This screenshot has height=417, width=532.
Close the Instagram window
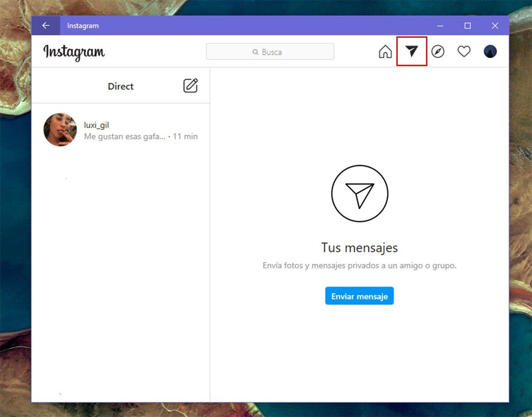click(495, 26)
